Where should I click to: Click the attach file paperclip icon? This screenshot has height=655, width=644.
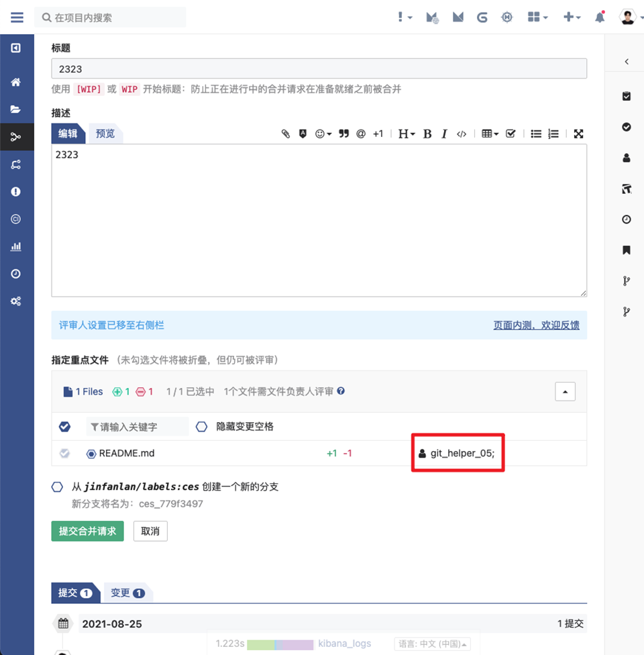tap(286, 134)
